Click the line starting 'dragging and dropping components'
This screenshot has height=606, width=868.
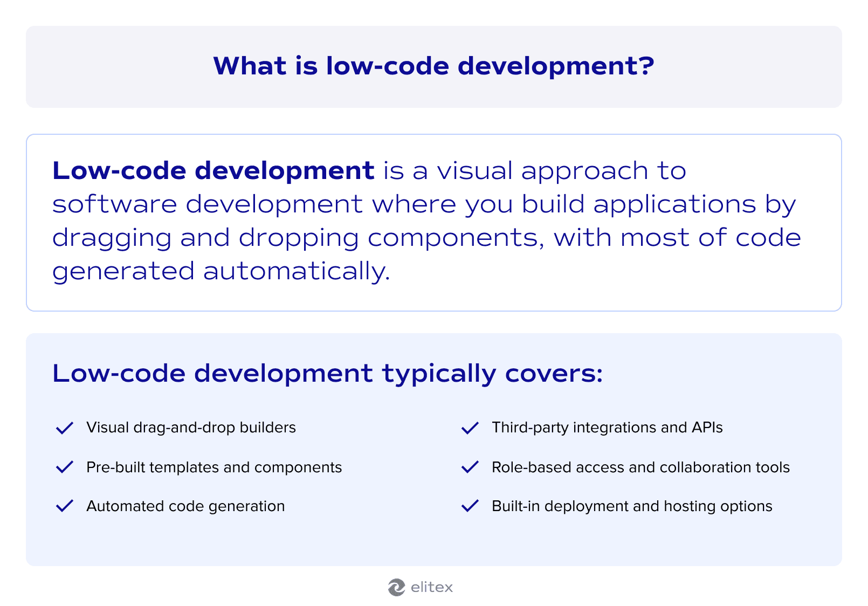[x=426, y=238]
